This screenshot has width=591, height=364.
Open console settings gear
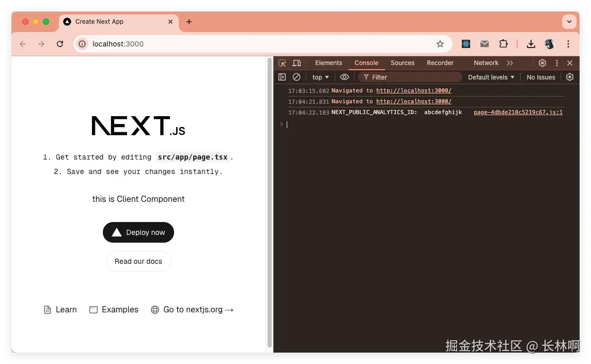(570, 77)
